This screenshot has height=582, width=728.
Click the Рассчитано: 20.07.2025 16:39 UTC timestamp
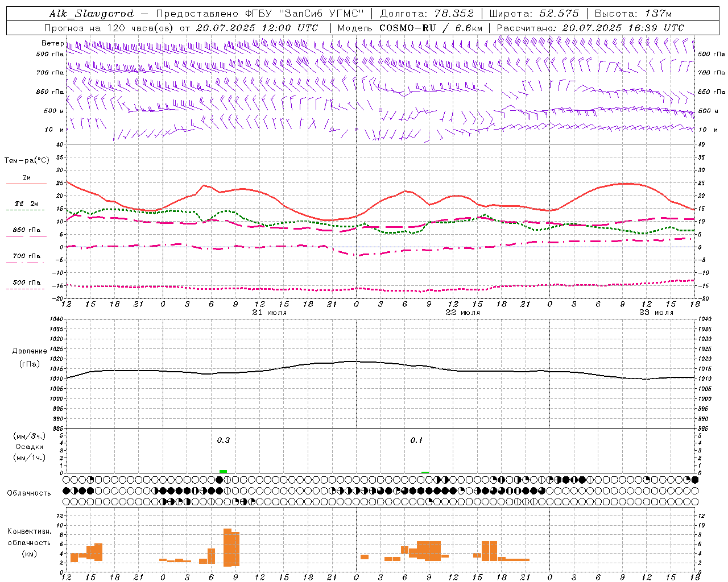pos(590,27)
